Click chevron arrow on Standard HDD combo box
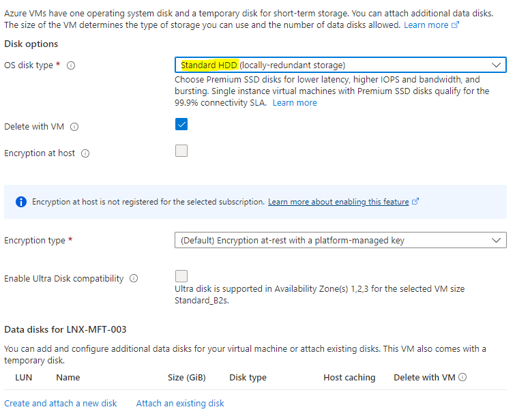The width and height of the screenshot is (530, 420). 496,65
